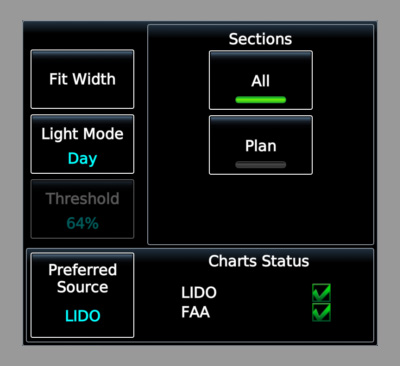Screen dimensions: 400x366
Task: Select the FAA label in Charts Status
Action: click(x=196, y=312)
